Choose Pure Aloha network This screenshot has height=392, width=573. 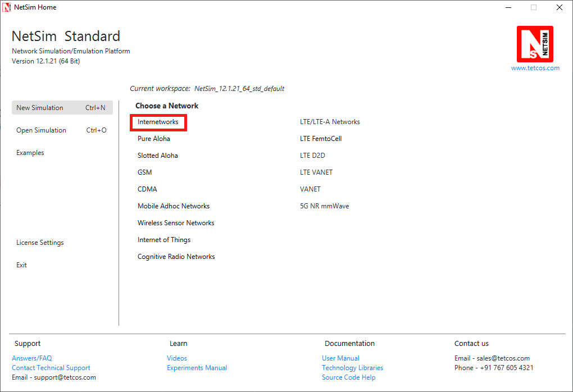click(154, 139)
